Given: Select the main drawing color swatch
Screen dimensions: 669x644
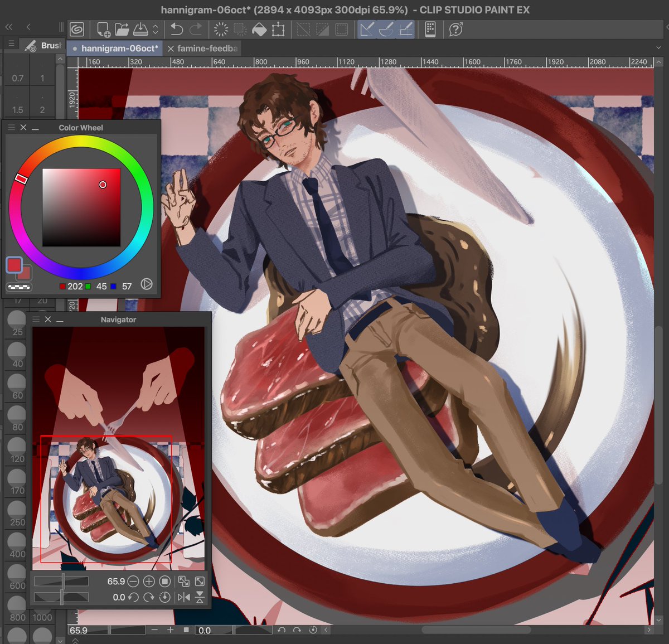Looking at the screenshot, I should (x=14, y=265).
